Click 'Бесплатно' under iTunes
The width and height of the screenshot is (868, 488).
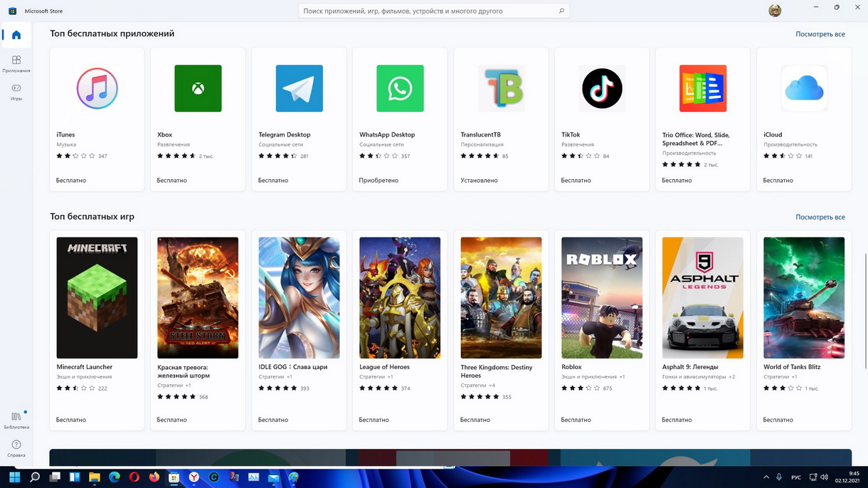click(x=71, y=181)
